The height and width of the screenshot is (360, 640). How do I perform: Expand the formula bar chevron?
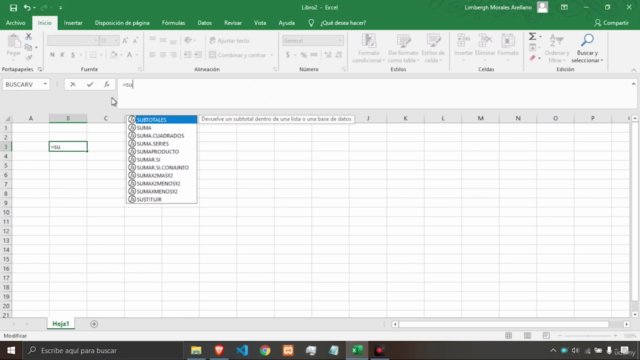633,84
